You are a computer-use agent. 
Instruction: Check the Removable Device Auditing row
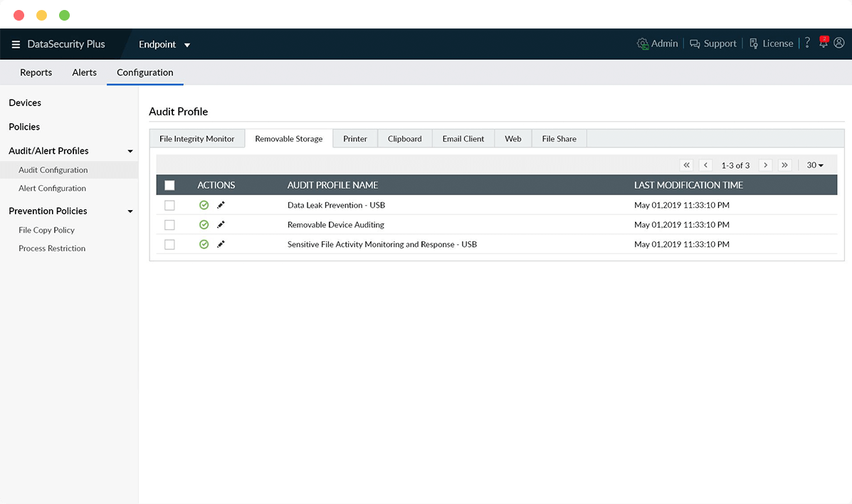(169, 224)
